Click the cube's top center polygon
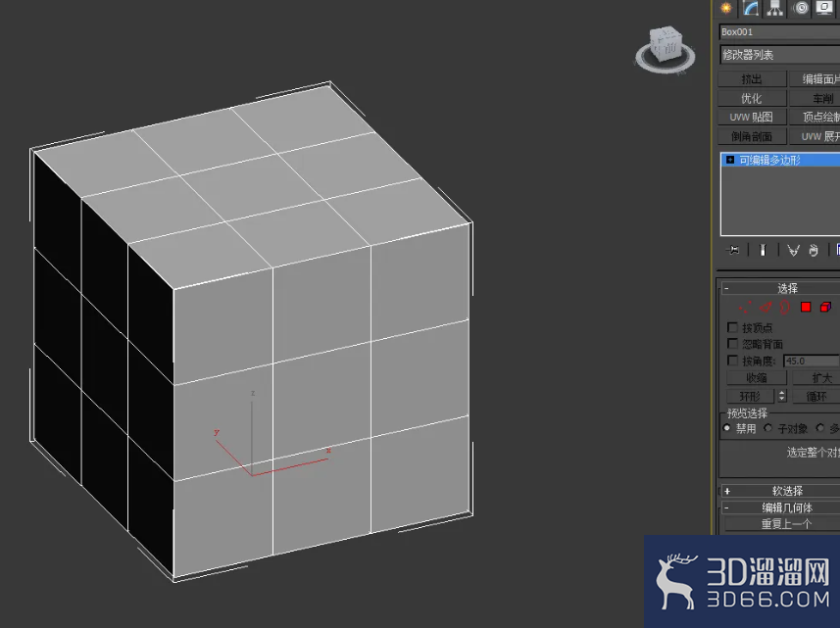 [x=252, y=187]
